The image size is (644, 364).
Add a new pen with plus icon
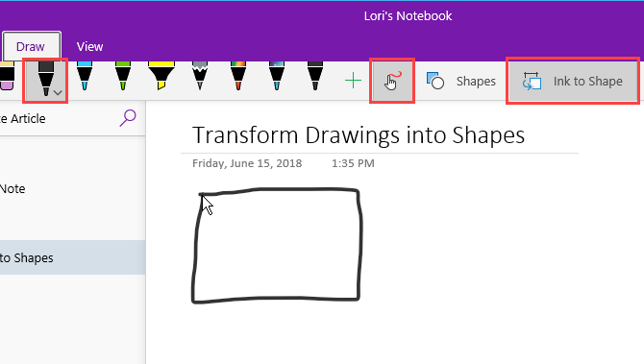[353, 81]
